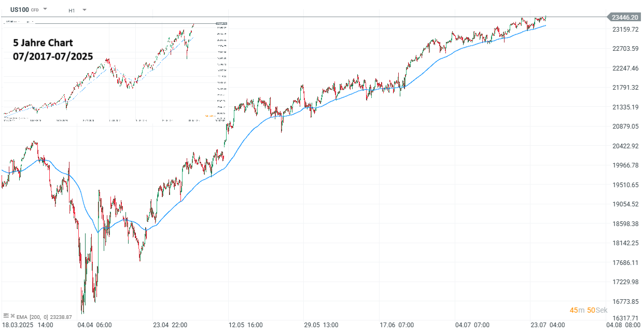Select the CFD label next to US100

pos(34,10)
